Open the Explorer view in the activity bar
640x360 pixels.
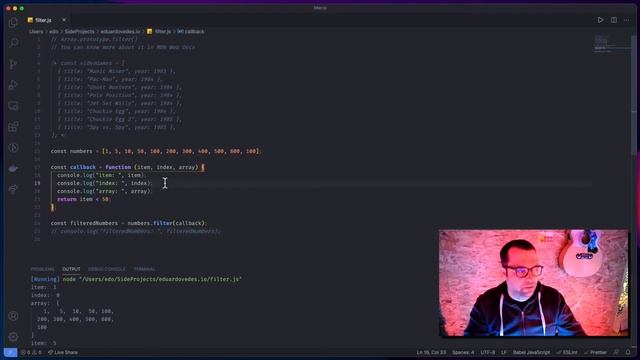click(13, 22)
